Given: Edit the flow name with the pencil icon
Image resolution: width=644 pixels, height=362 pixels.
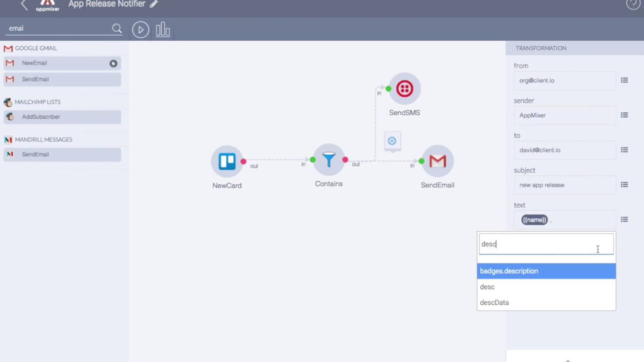Looking at the screenshot, I should pyautogui.click(x=154, y=4).
